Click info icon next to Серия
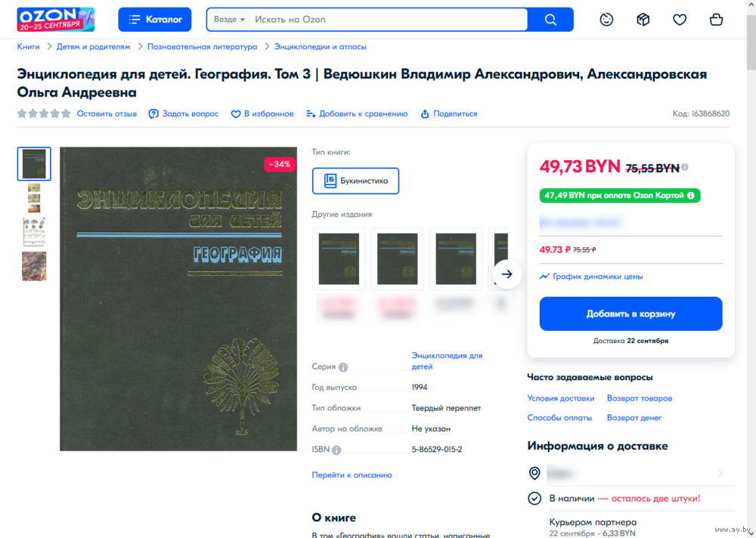 point(342,367)
